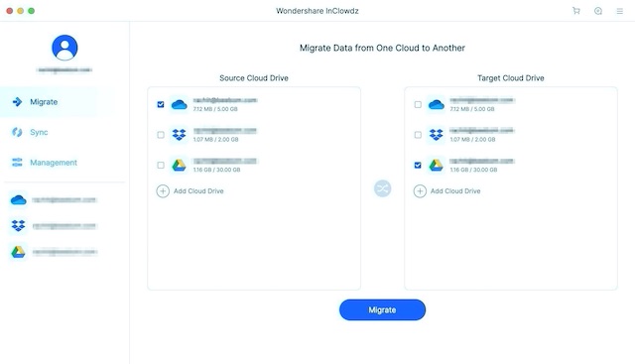Click the Source Cloud Drive heading
This screenshot has height=364, width=635.
(254, 78)
